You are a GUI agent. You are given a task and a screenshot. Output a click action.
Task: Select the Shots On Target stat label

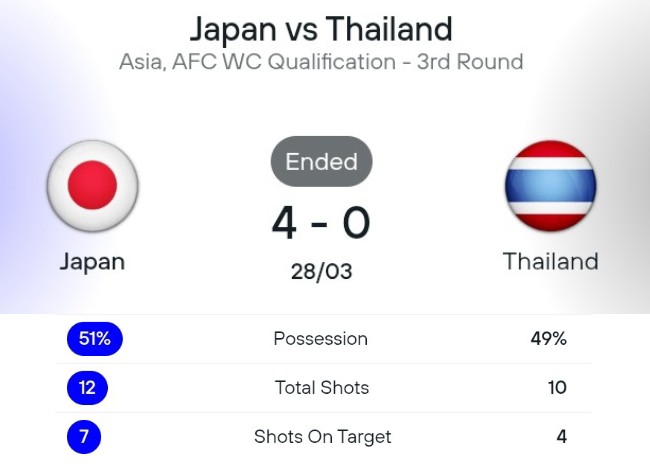click(x=322, y=437)
